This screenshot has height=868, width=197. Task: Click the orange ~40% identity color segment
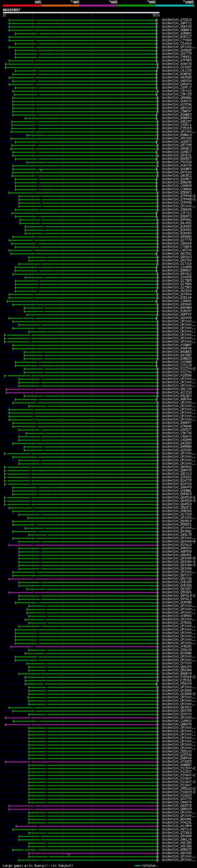pos(60,6)
